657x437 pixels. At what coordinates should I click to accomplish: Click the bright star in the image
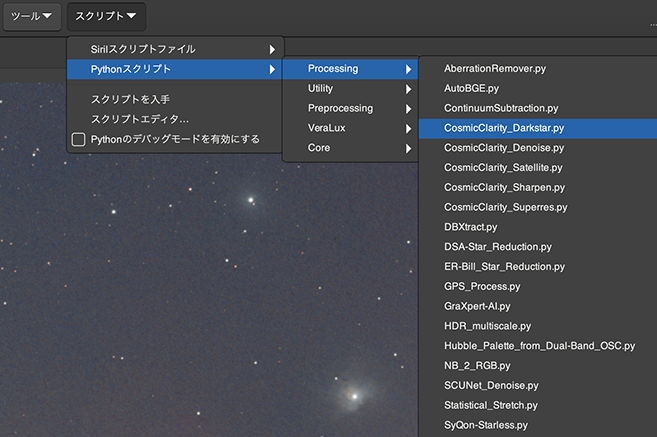tap(353, 396)
